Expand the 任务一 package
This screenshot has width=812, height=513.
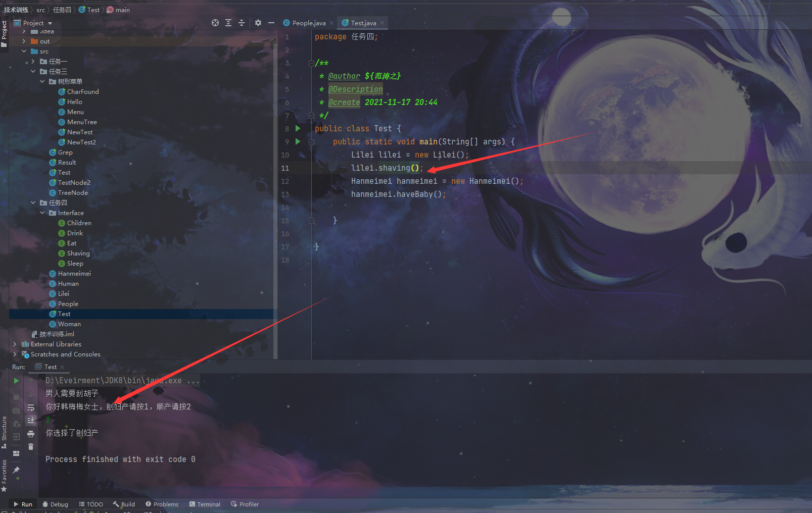(33, 62)
